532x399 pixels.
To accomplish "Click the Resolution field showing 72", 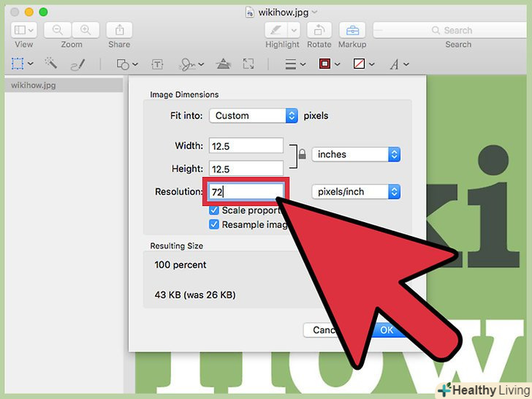I will coord(246,191).
